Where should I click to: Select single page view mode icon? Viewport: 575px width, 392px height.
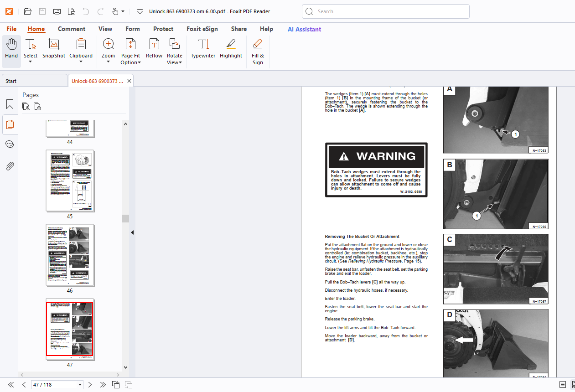(x=563, y=385)
